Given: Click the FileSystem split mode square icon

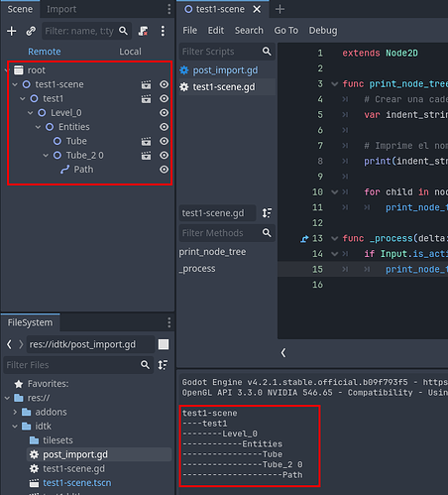Looking at the screenshot, I should [164, 344].
